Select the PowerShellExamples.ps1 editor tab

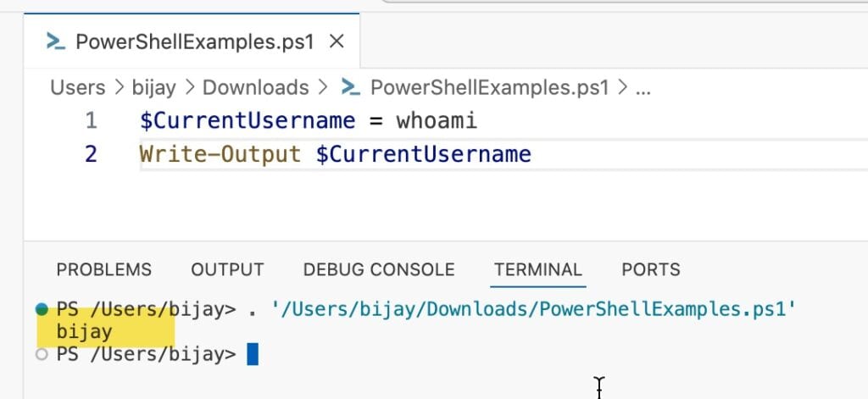point(192,41)
